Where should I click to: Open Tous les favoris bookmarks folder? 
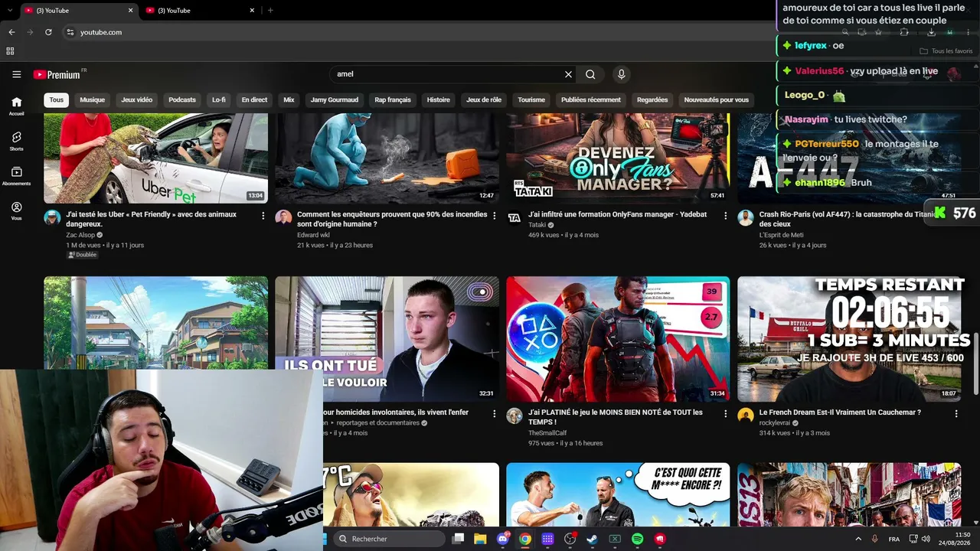[x=946, y=51]
